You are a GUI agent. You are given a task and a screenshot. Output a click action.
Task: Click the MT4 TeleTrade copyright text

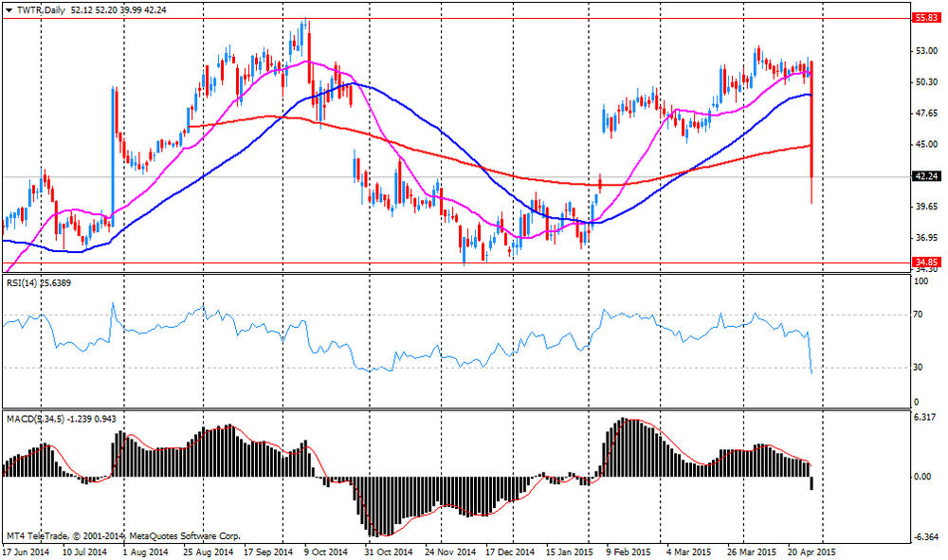click(x=123, y=535)
